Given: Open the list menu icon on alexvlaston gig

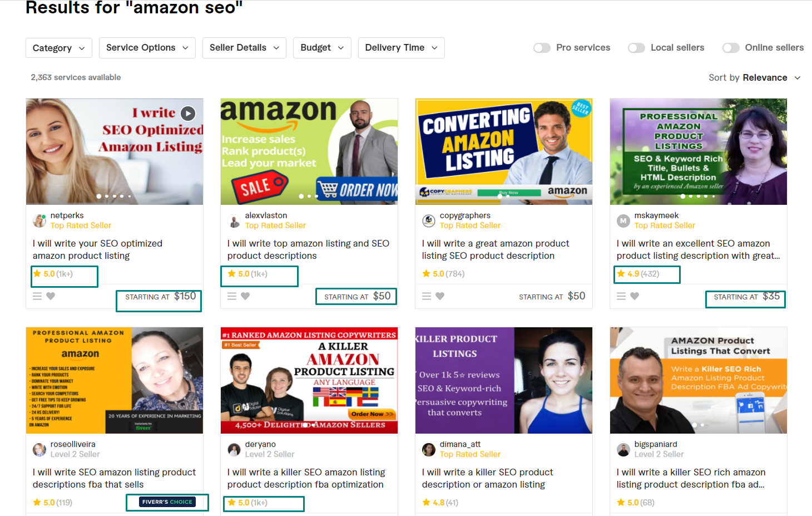Looking at the screenshot, I should 232,296.
